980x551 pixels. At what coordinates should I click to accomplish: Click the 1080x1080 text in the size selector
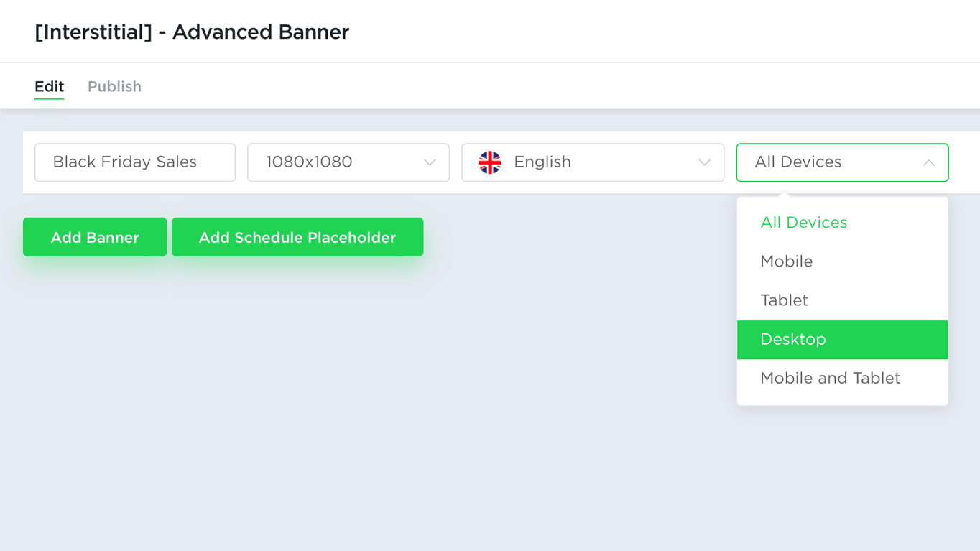(x=309, y=162)
